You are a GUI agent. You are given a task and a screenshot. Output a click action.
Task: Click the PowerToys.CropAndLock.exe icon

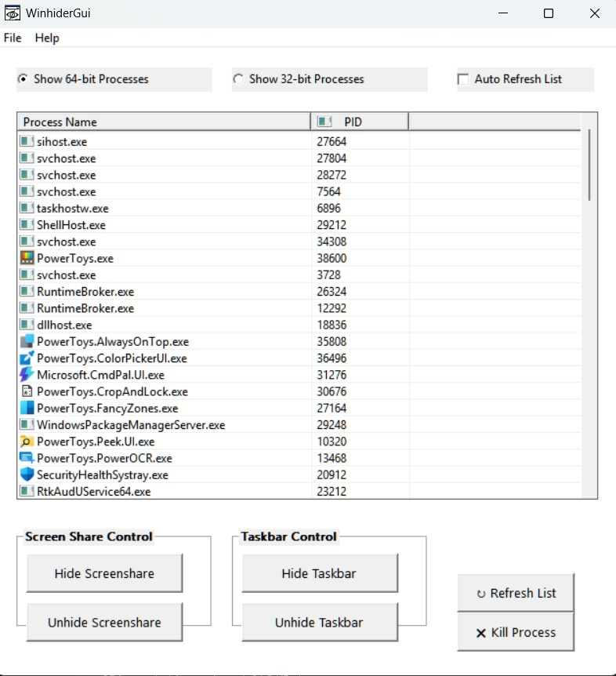pyautogui.click(x=27, y=391)
